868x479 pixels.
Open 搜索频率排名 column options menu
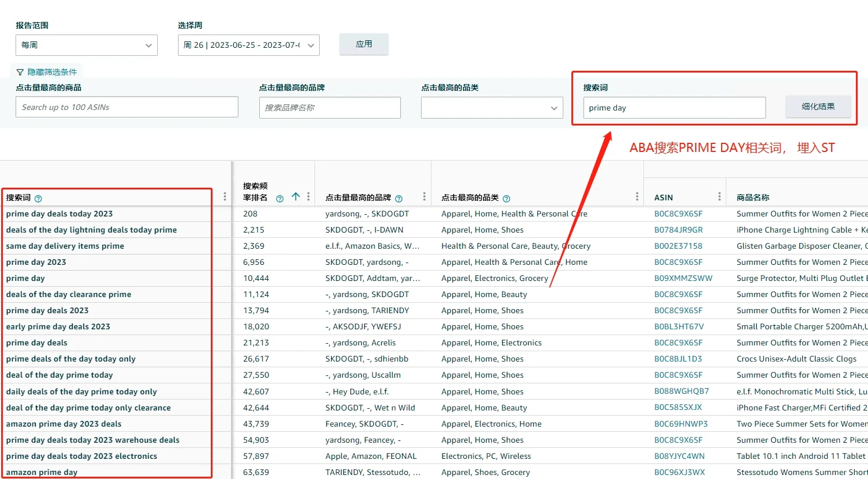309,196
